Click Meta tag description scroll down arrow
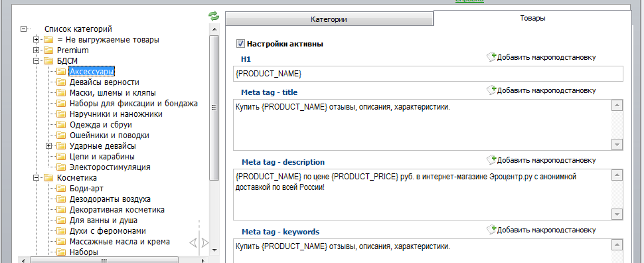Screen dimensions: 644x263 click(x=617, y=214)
